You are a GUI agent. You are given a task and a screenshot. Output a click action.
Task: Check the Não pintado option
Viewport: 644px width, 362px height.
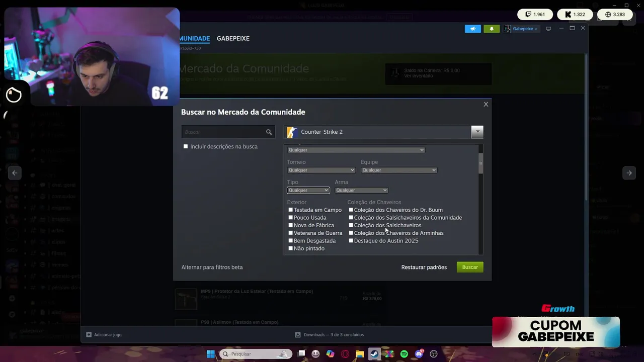[290, 248]
